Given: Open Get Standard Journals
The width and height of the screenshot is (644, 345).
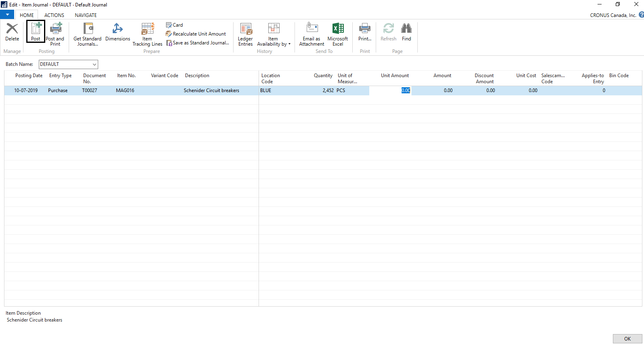Looking at the screenshot, I should (x=88, y=29).
